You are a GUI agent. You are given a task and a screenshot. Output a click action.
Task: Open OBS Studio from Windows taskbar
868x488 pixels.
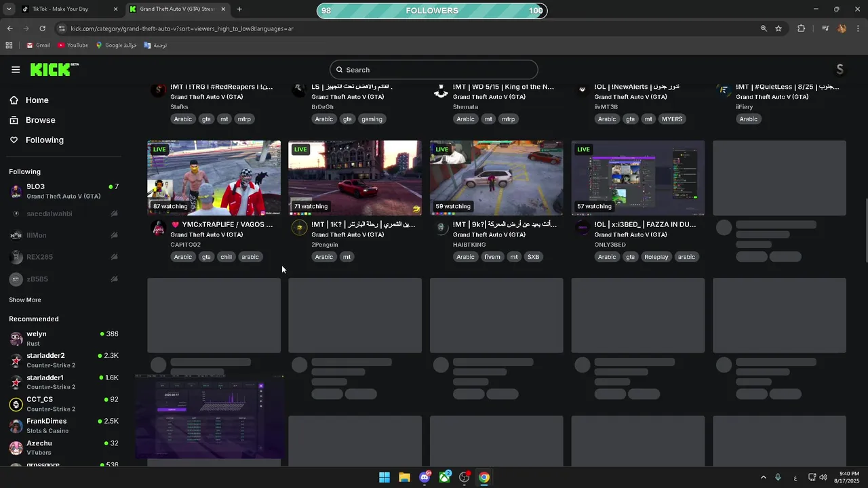click(465, 477)
